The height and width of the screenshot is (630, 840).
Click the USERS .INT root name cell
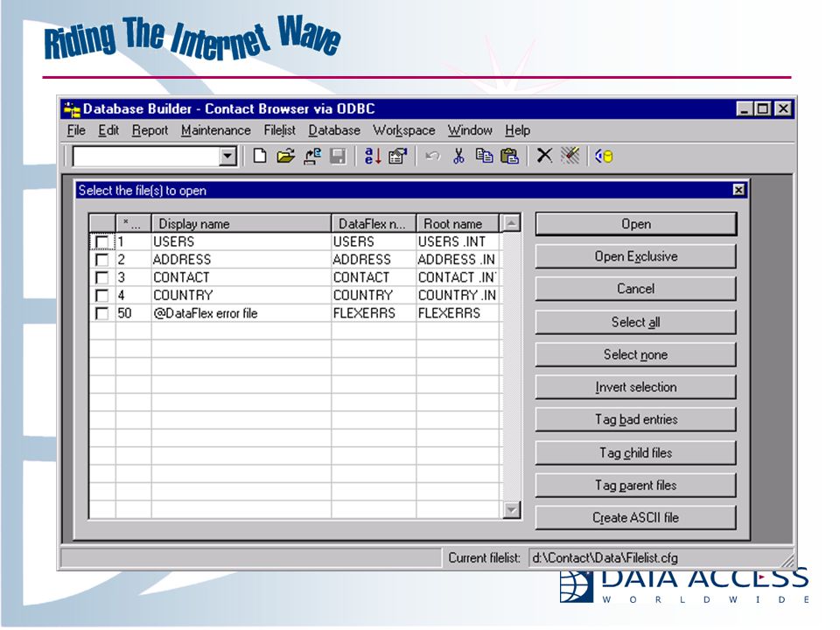click(x=458, y=242)
